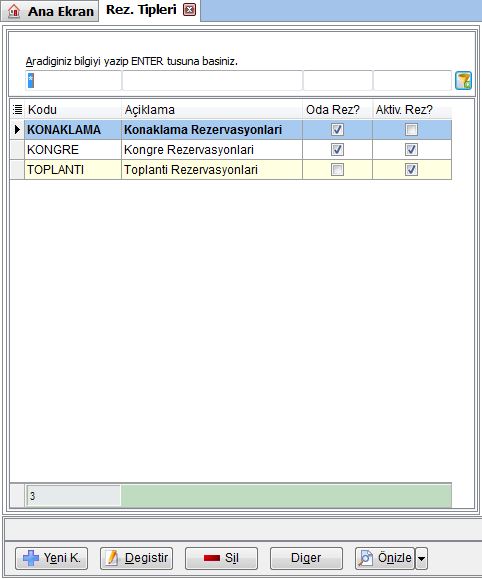
Task: Click Degistir button with pencil icon
Action: tap(136, 558)
